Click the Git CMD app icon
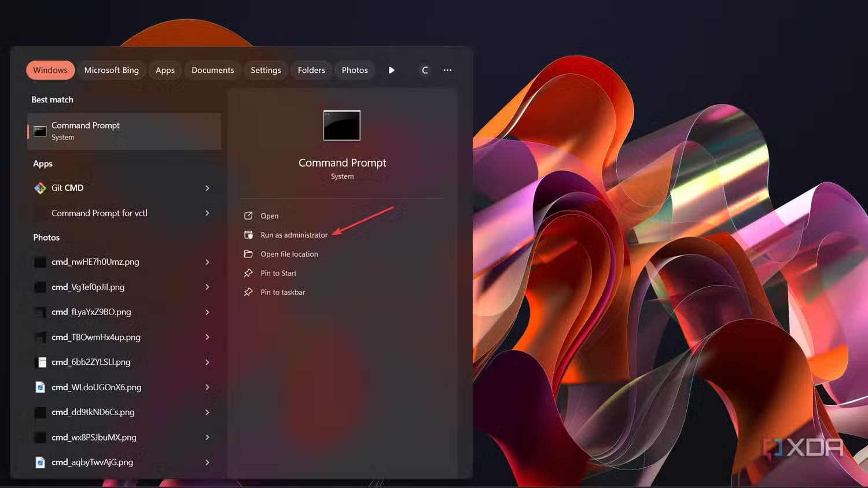This screenshot has height=488, width=868. coord(40,188)
